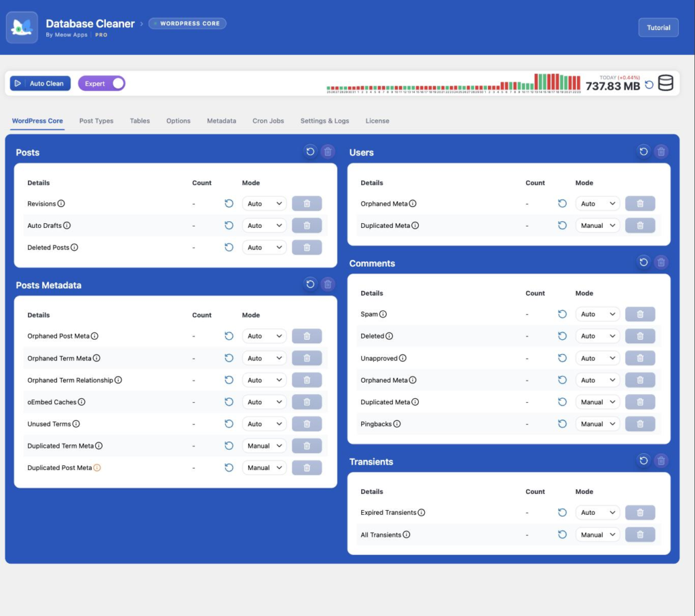This screenshot has width=695, height=616.
Task: Refresh the Posts section counts
Action: tap(310, 151)
